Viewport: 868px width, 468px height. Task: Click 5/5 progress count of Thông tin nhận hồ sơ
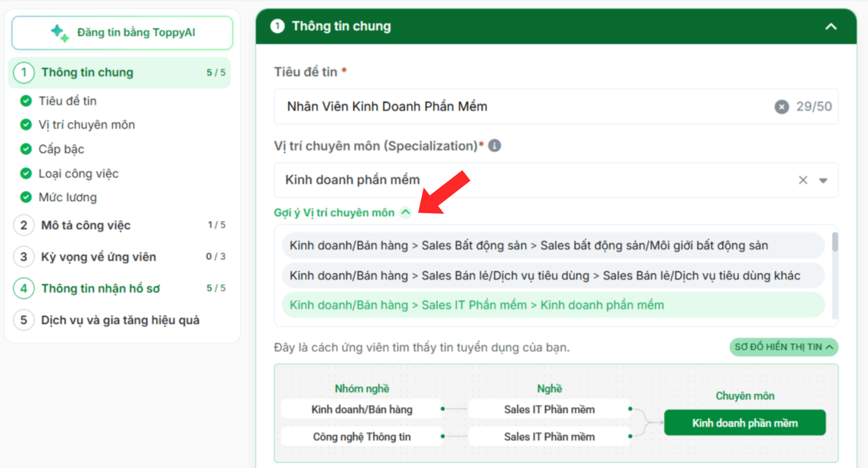click(x=216, y=288)
